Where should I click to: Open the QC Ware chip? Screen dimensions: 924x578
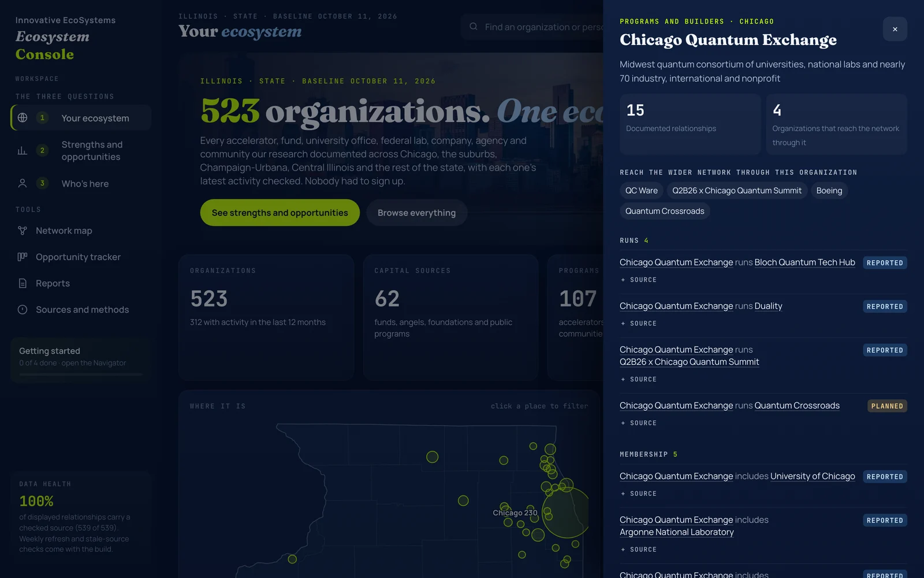[641, 191]
